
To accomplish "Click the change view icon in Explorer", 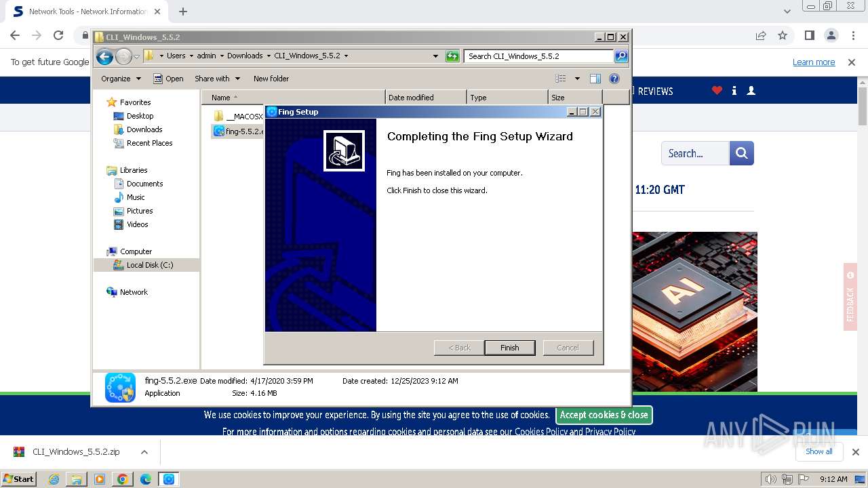I will pos(561,79).
